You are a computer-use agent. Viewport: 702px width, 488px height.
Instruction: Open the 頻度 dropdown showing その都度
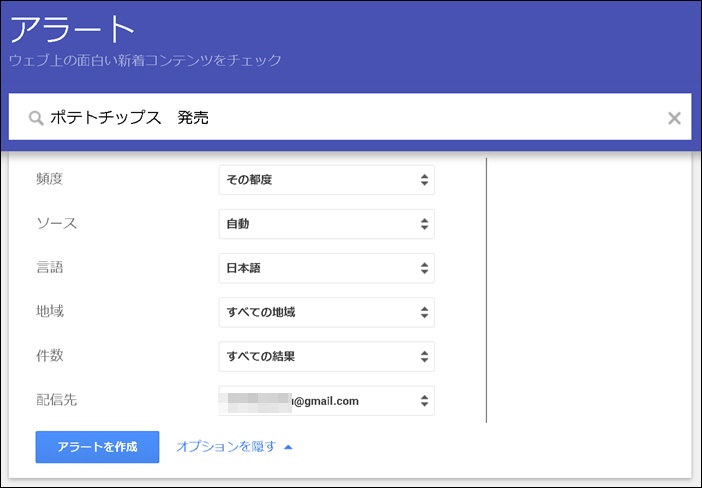326,180
